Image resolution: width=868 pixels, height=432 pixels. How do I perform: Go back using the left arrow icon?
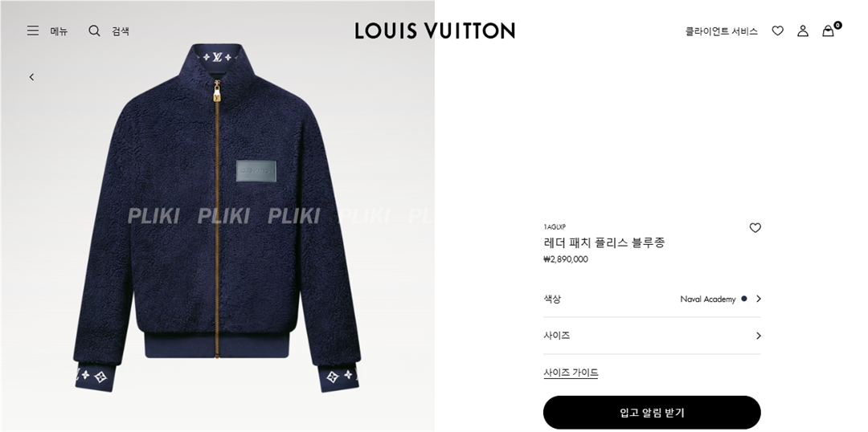(31, 77)
